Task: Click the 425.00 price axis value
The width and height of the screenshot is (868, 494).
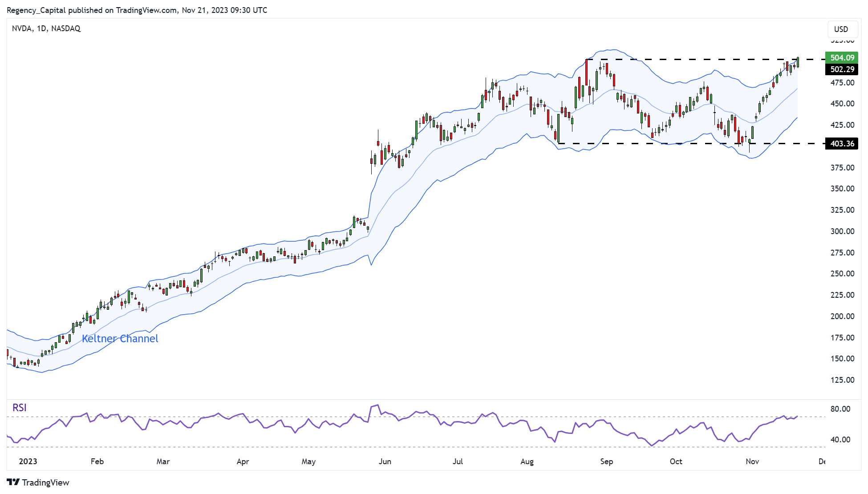Action: point(842,125)
